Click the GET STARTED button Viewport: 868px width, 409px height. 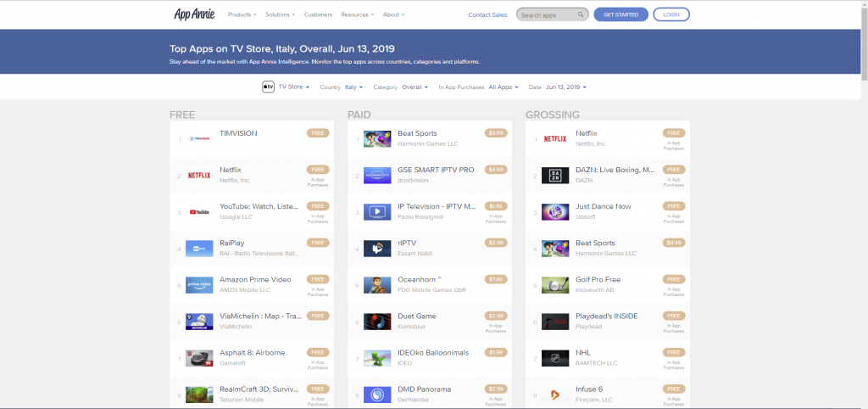(620, 14)
